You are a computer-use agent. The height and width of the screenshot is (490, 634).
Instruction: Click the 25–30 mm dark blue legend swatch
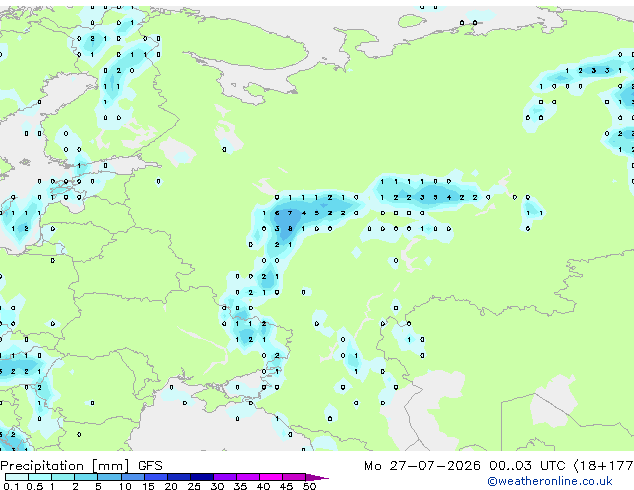201,477
